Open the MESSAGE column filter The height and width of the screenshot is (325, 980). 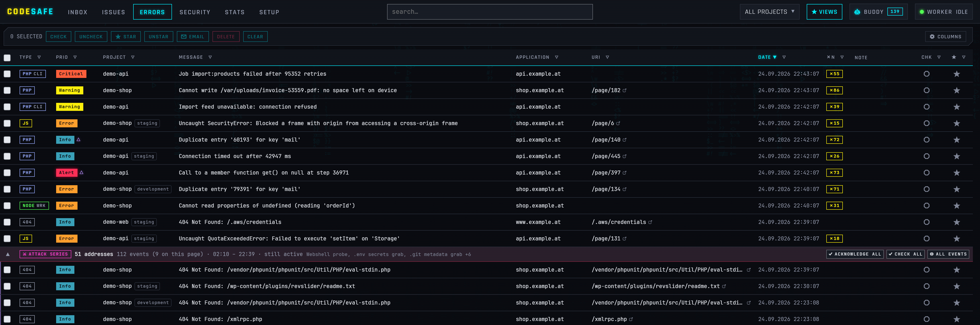tap(210, 57)
